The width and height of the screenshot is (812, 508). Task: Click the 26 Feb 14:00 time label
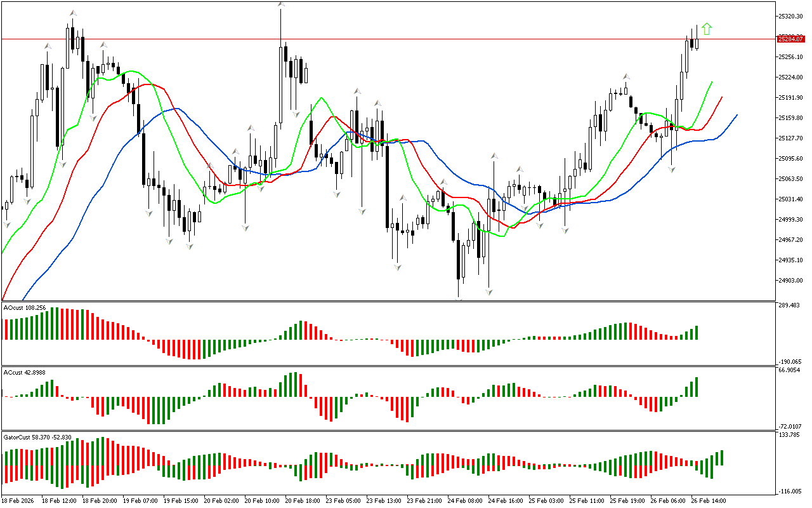[708, 500]
